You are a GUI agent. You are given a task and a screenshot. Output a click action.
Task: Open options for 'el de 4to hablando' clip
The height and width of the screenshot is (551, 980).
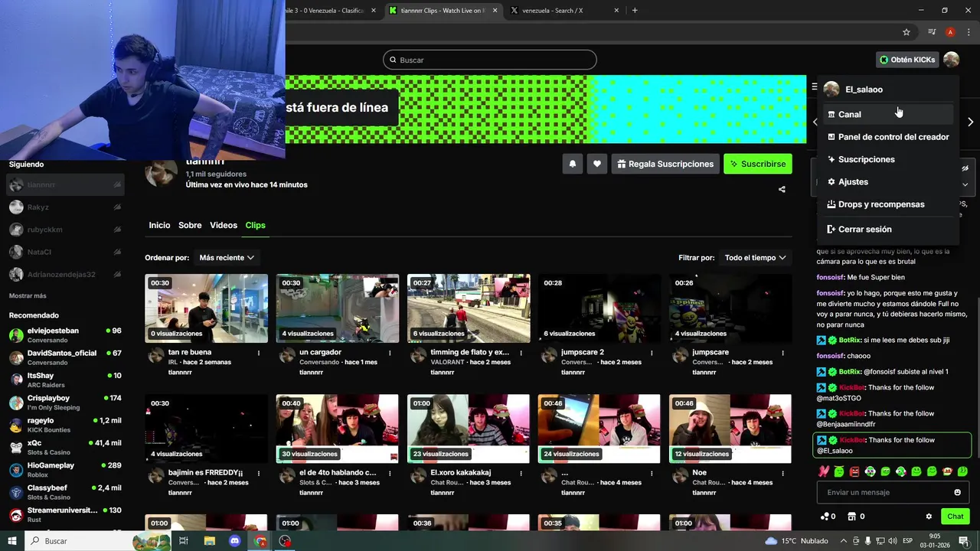pos(390,473)
